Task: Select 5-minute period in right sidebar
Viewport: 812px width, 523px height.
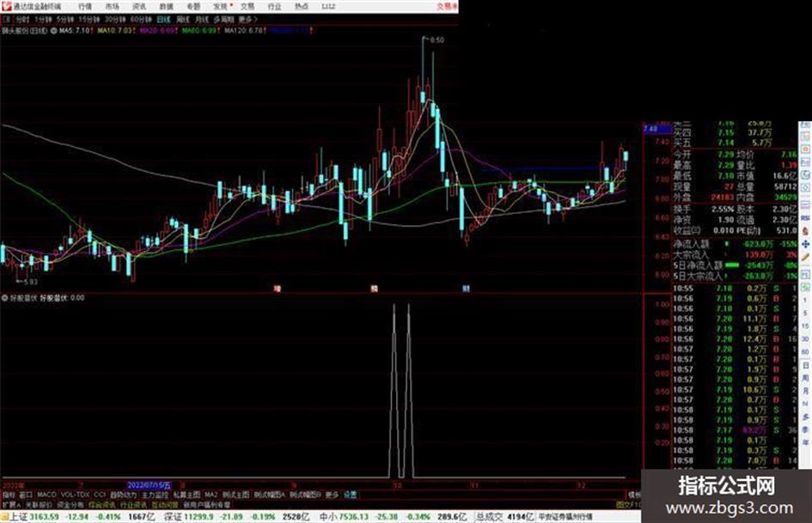Action: tap(805, 313)
